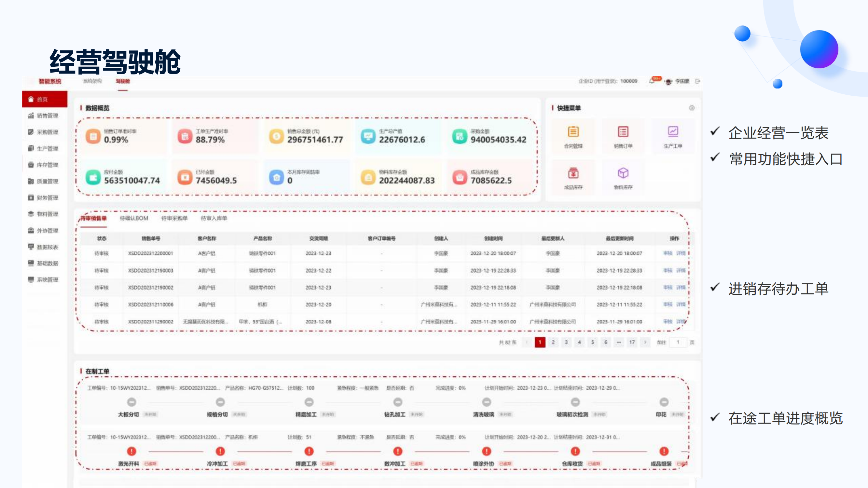
Task: Click the 本月库存周转率 icon
Action: point(276,177)
